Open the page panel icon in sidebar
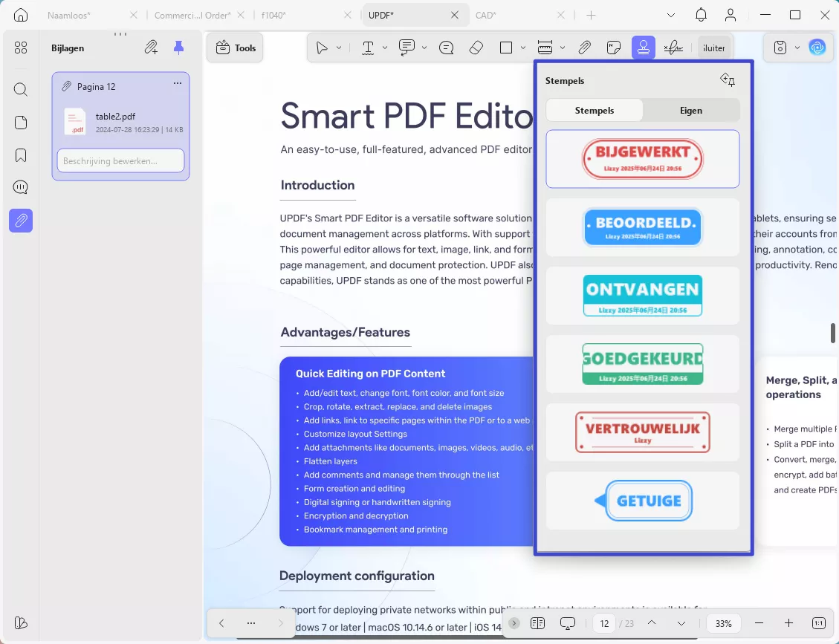The height and width of the screenshot is (644, 839). pos(20,123)
